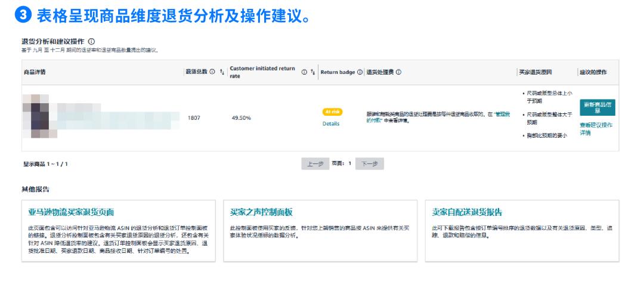
Task: Click the At risk badge
Action: (330, 112)
